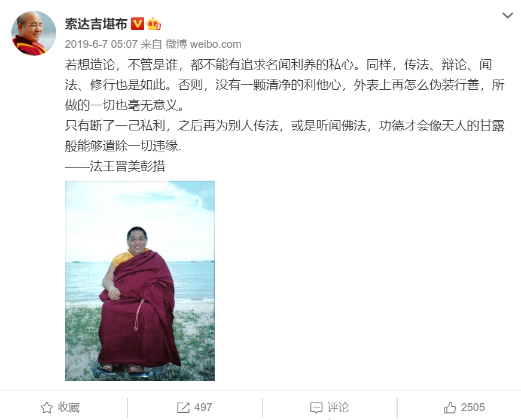Toggle like via the 2505 count
The width and height of the screenshot is (521, 420).
473,407
